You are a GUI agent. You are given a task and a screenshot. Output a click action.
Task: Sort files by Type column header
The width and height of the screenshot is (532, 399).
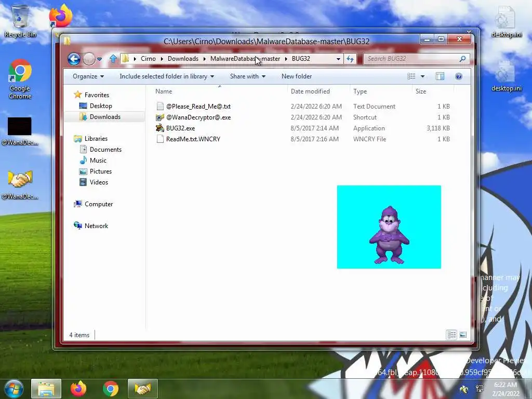click(381, 91)
